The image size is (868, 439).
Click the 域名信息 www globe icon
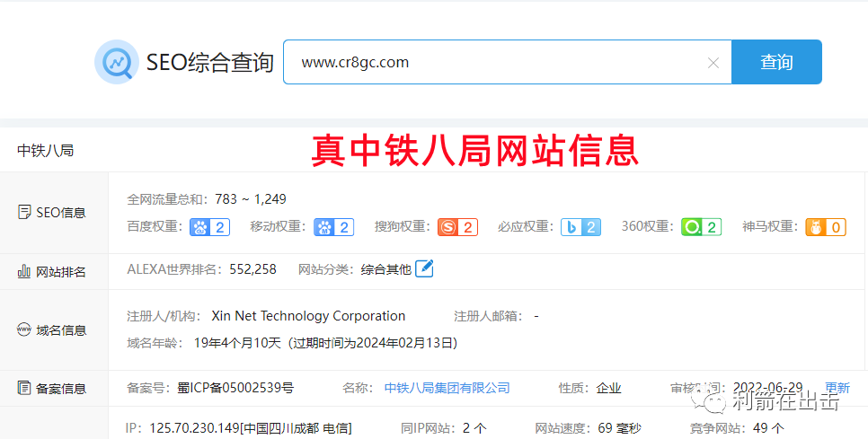tap(23, 330)
